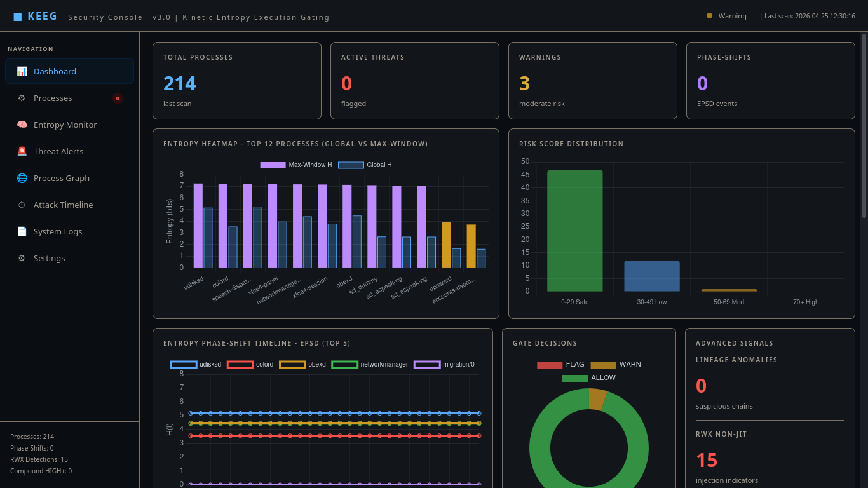
Task: Click the Processes gear icon
Action: [x=22, y=98]
